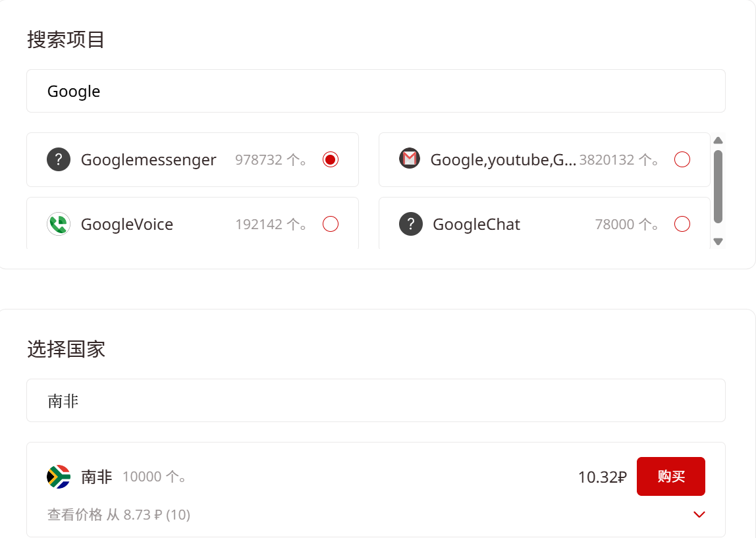Select the Google,youtube,G... service label
The image size is (756, 538).
[x=503, y=159]
